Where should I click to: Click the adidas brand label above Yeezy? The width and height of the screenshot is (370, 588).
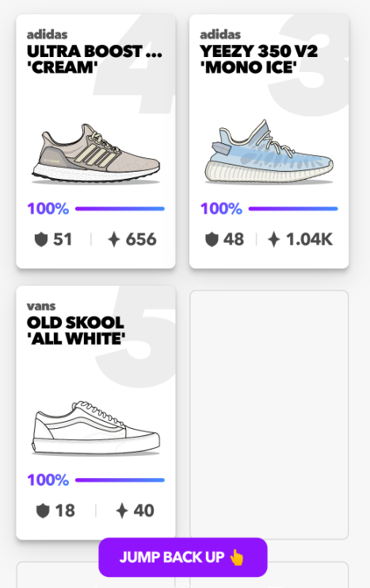tap(220, 35)
